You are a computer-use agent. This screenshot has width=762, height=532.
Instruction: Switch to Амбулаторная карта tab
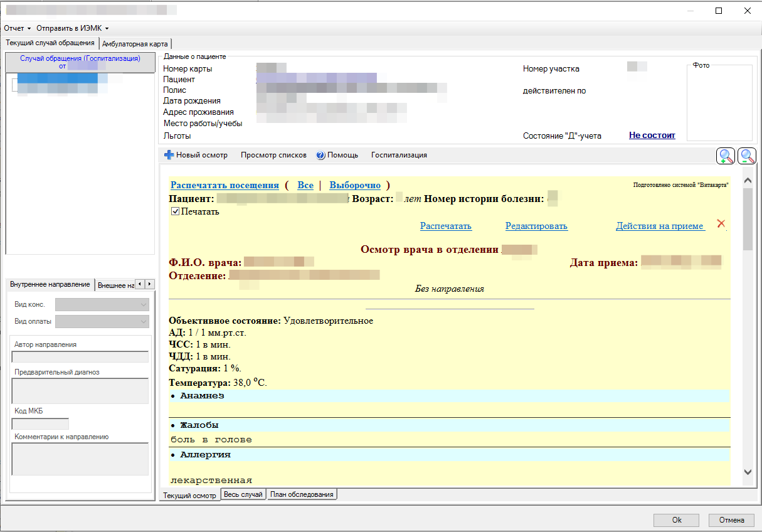pyautogui.click(x=135, y=44)
